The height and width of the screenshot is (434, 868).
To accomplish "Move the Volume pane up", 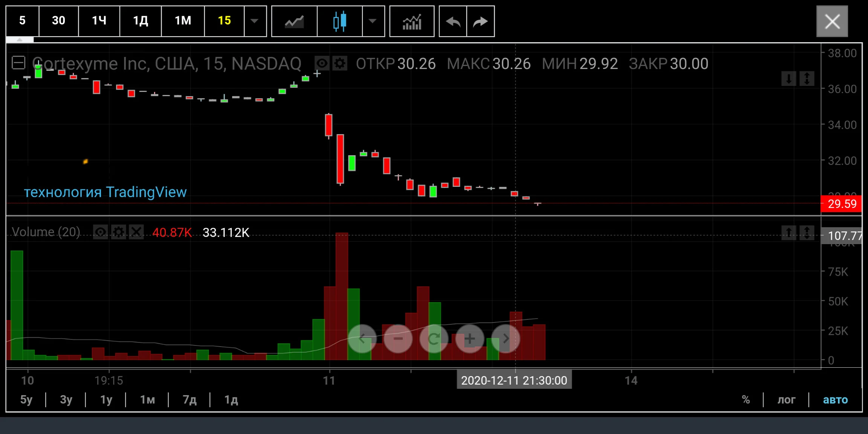I will pos(789,232).
